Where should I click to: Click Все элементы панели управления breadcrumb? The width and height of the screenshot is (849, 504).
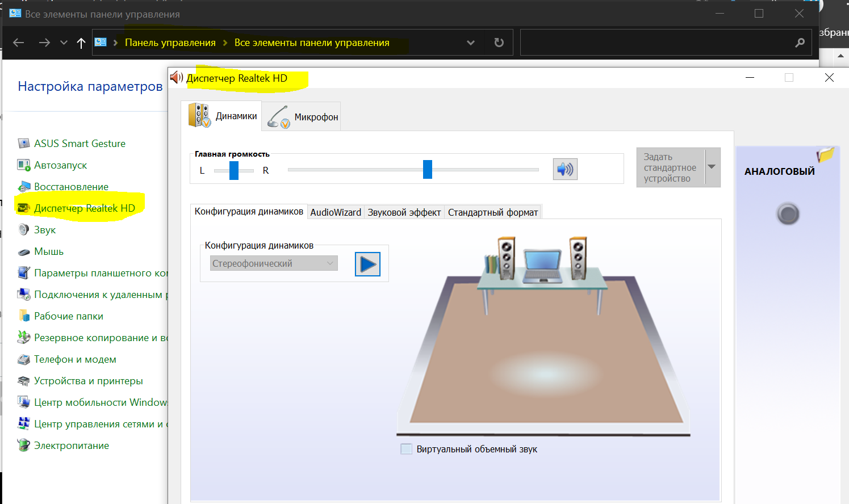[x=312, y=43]
